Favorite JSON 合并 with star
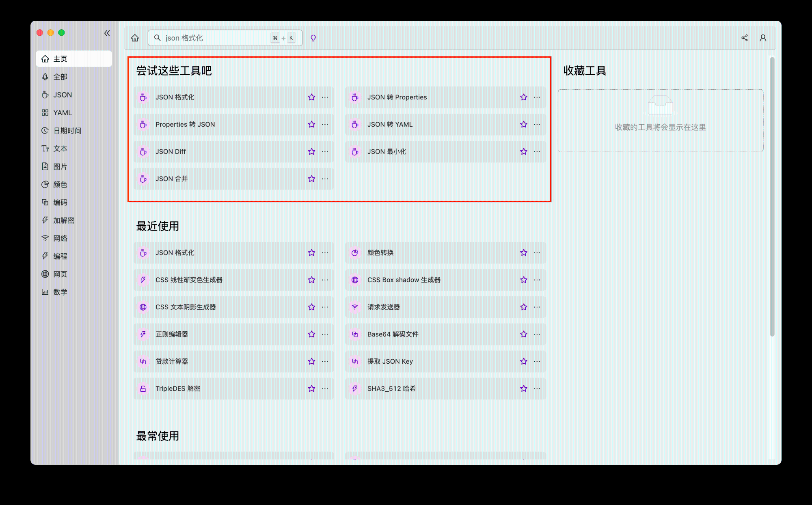This screenshot has height=505, width=812. (311, 179)
